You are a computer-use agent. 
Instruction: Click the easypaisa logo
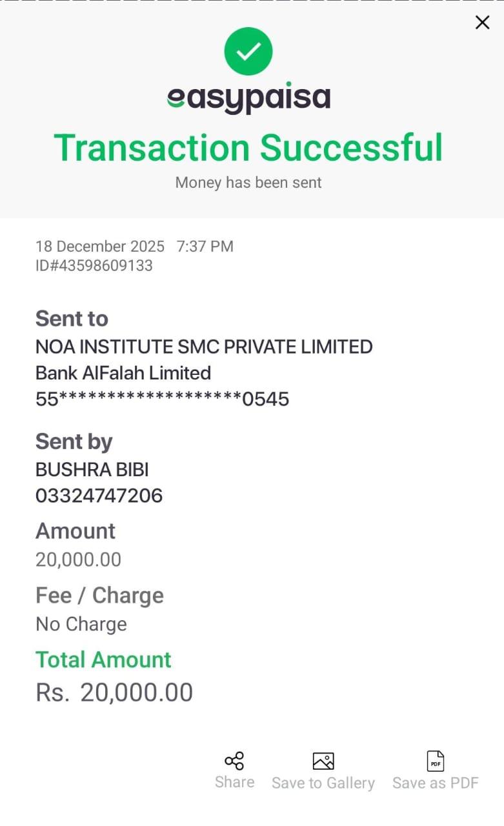(248, 99)
